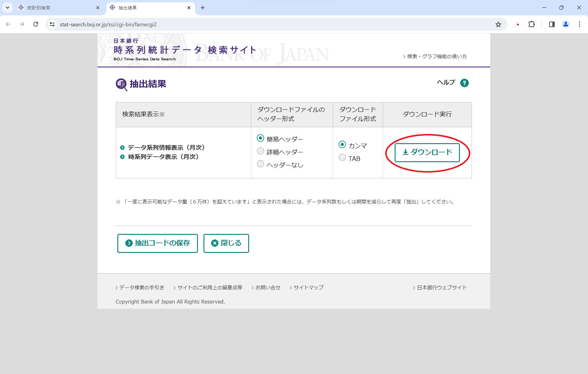Select the 詳細ヘッダー radio option
The height and width of the screenshot is (374, 588).
tap(260, 151)
